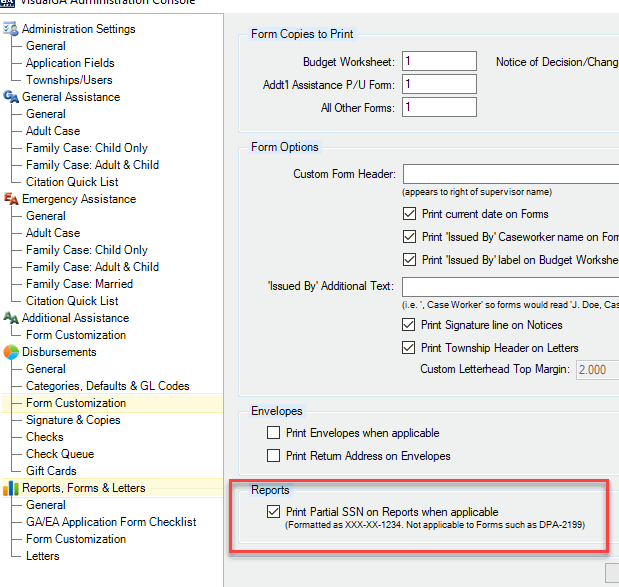Enable Print Envelopes when applicable

(x=273, y=433)
